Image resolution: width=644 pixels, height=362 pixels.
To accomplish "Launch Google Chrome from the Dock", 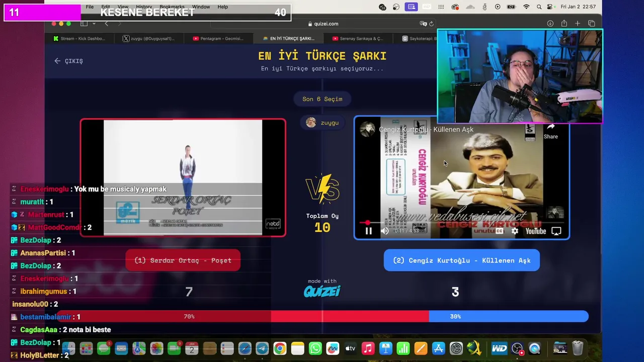I will click(280, 348).
